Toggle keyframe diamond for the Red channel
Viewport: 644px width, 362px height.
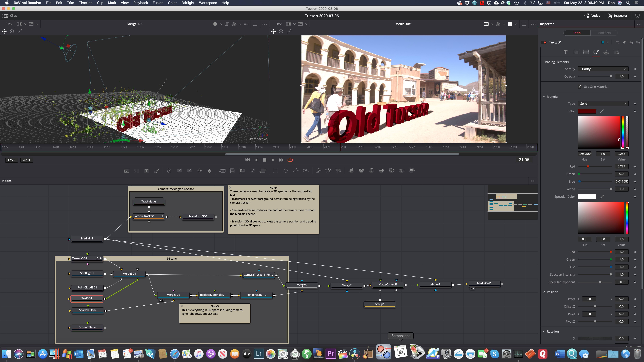point(635,166)
